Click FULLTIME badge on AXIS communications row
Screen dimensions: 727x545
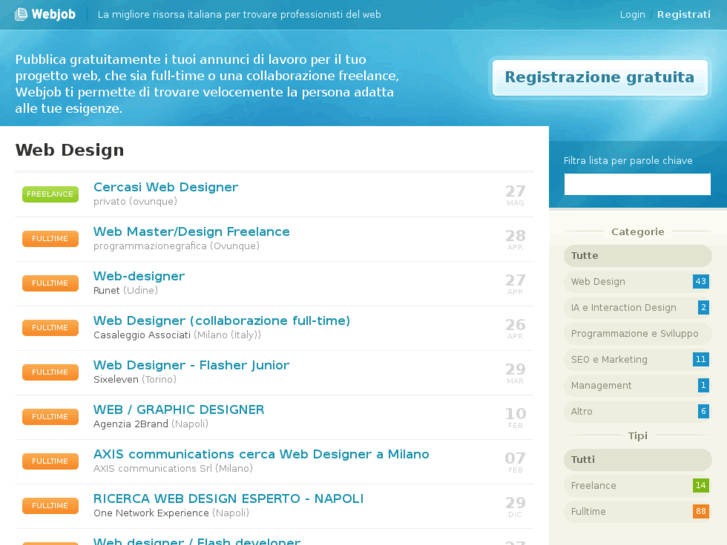point(50,461)
